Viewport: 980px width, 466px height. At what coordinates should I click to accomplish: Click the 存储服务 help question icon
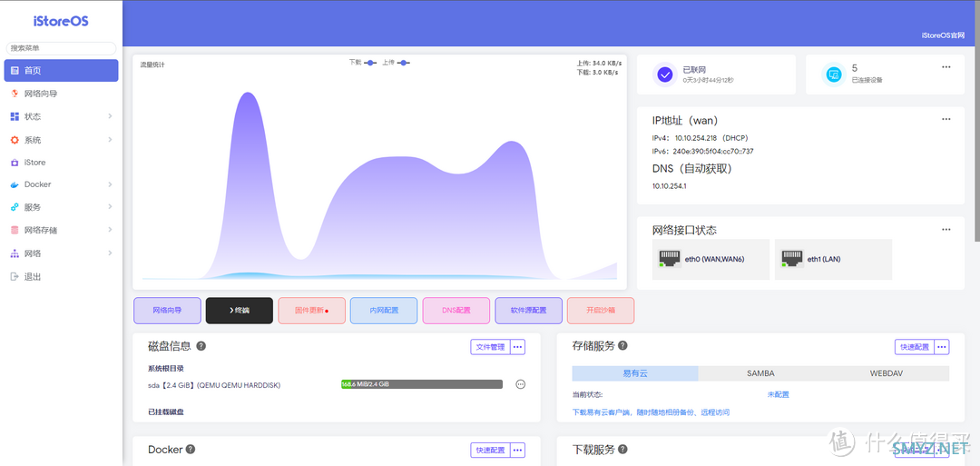coord(623,345)
